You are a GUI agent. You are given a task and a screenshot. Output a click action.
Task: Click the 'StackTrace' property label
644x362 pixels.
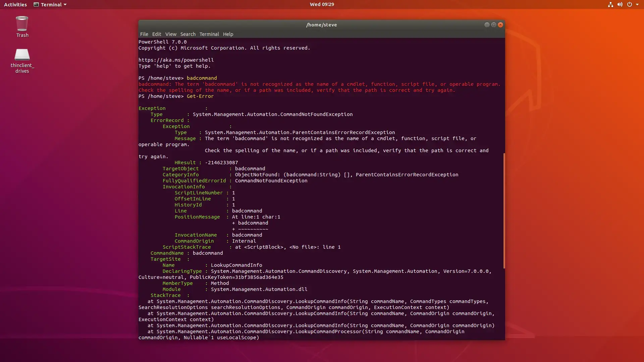click(166, 295)
